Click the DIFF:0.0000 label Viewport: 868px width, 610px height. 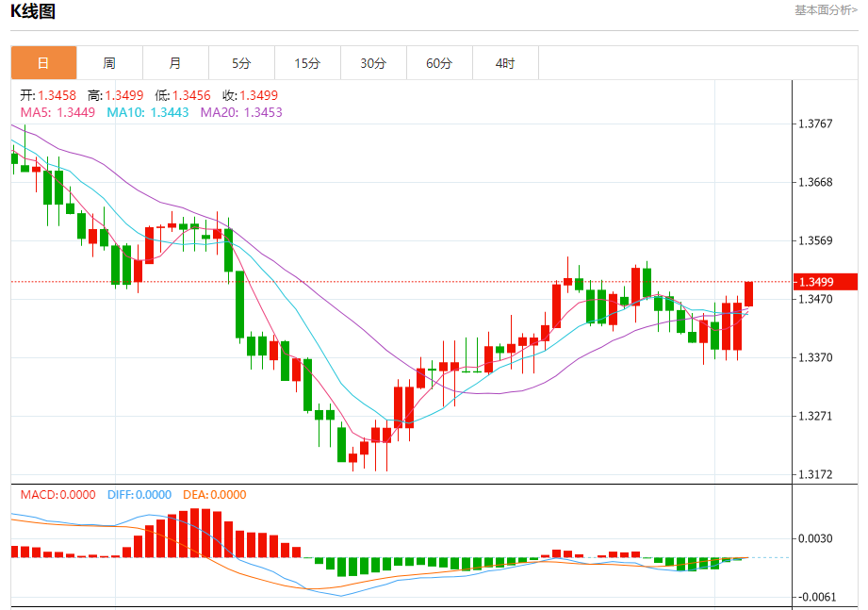[139, 495]
